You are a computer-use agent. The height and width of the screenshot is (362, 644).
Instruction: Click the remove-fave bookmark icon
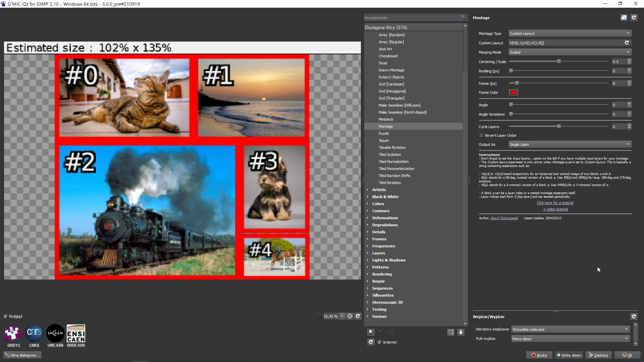381,332
